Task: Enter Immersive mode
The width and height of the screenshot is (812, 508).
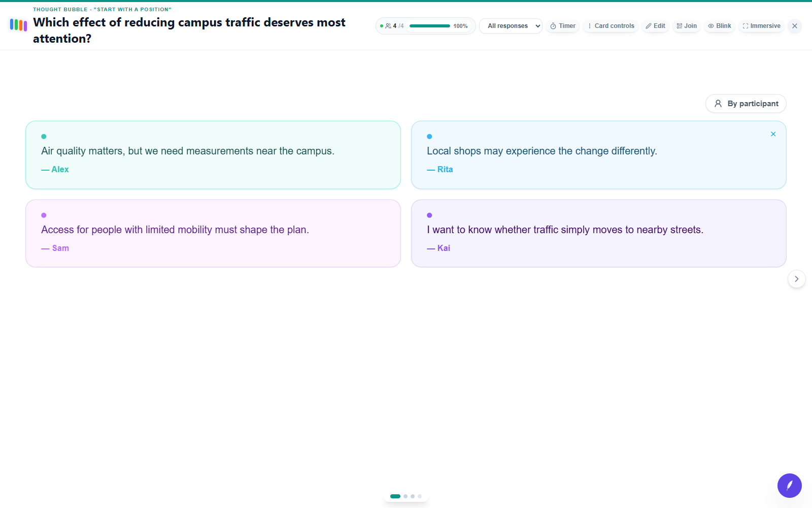Action: [x=761, y=26]
